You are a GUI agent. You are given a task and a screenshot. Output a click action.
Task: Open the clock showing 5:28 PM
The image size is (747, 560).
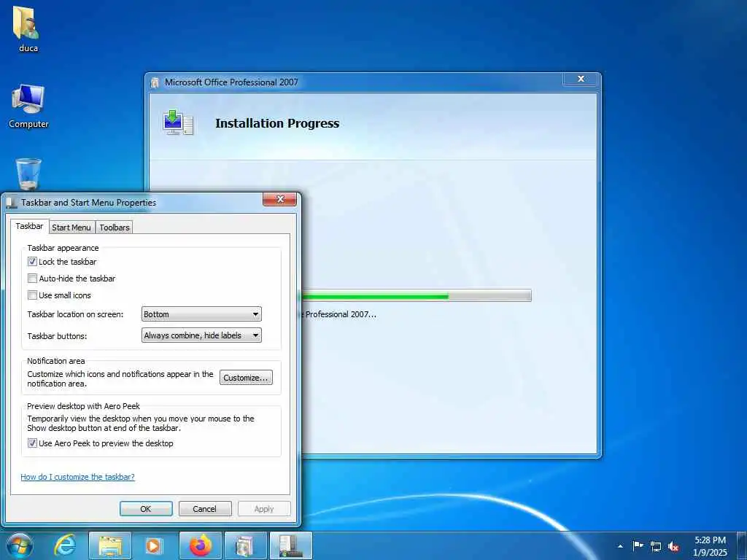[x=710, y=545]
